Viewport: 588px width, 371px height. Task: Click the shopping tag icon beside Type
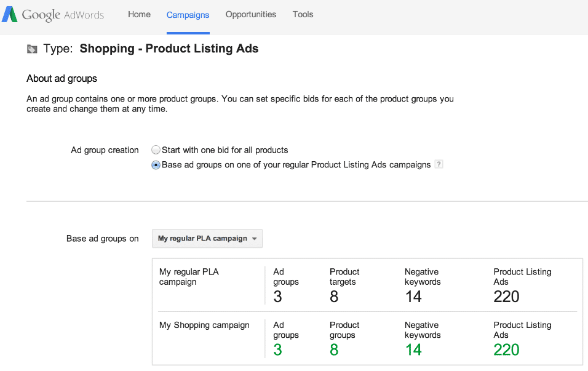[32, 49]
